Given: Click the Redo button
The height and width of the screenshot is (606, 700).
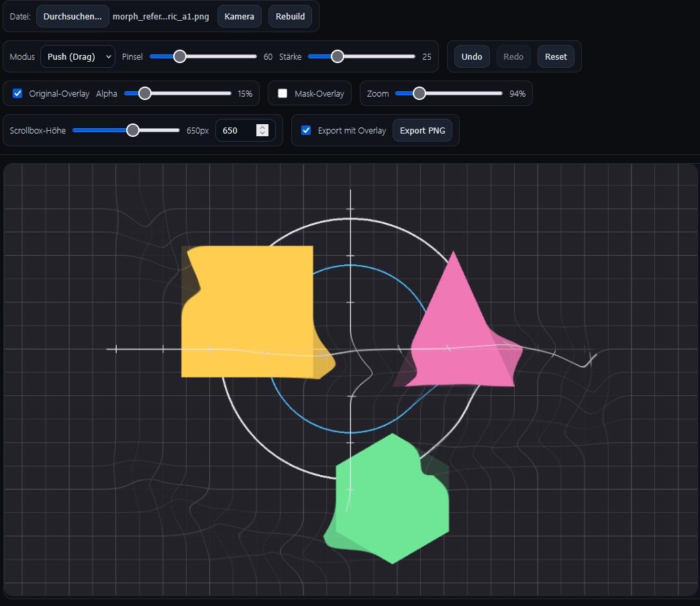Looking at the screenshot, I should pyautogui.click(x=513, y=57).
